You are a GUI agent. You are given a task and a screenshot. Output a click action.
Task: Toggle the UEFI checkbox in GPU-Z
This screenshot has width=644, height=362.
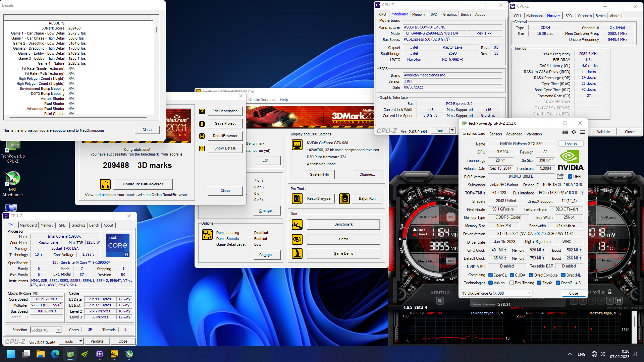(x=570, y=177)
